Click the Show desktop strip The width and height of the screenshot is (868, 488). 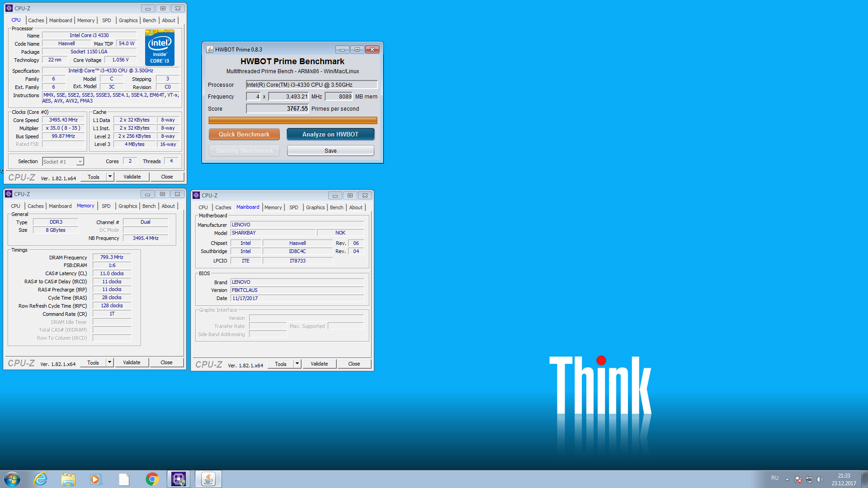864,479
